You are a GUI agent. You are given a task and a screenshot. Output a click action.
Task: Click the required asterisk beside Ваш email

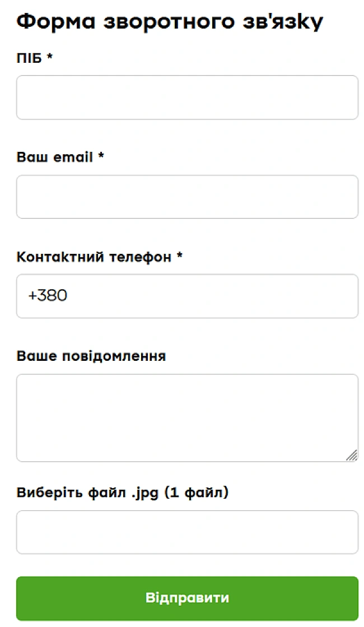[x=101, y=155]
